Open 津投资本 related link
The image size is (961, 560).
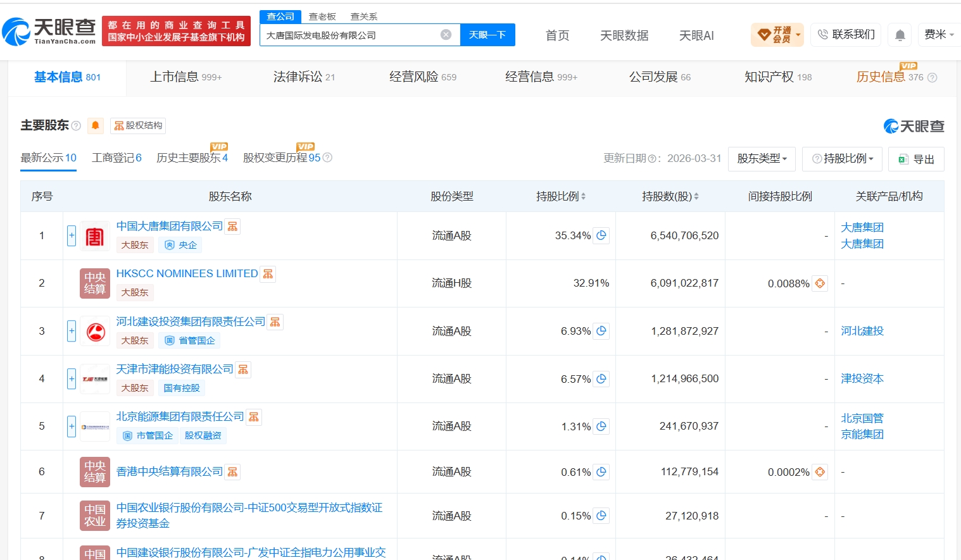click(x=862, y=378)
